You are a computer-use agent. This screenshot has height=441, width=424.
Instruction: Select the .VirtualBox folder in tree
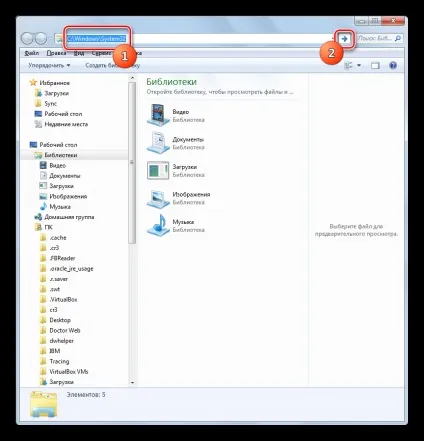pyautogui.click(x=63, y=300)
